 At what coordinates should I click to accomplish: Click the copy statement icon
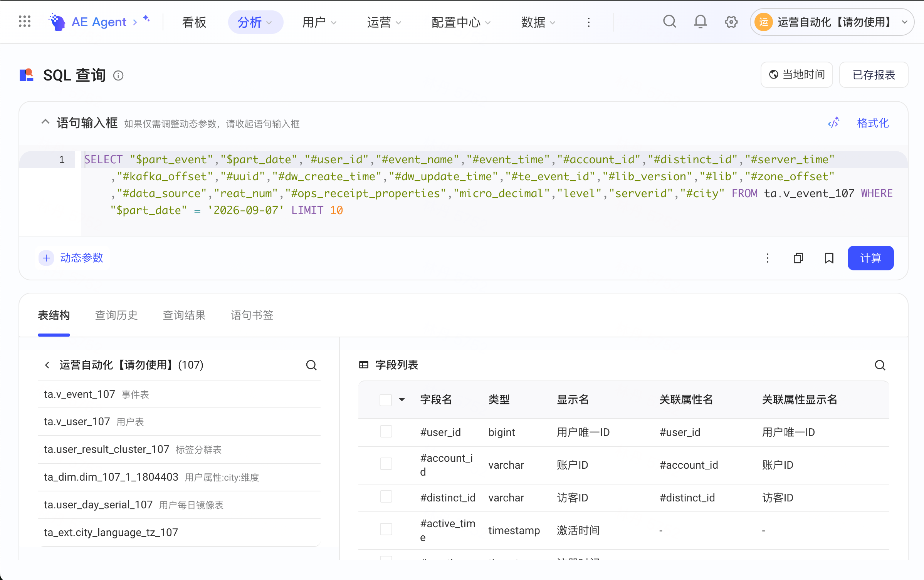pos(798,258)
